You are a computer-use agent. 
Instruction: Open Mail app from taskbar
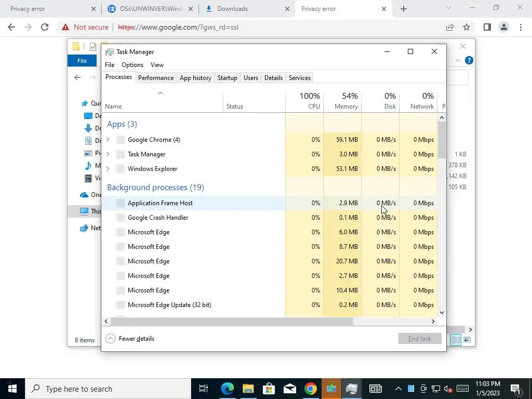289,389
